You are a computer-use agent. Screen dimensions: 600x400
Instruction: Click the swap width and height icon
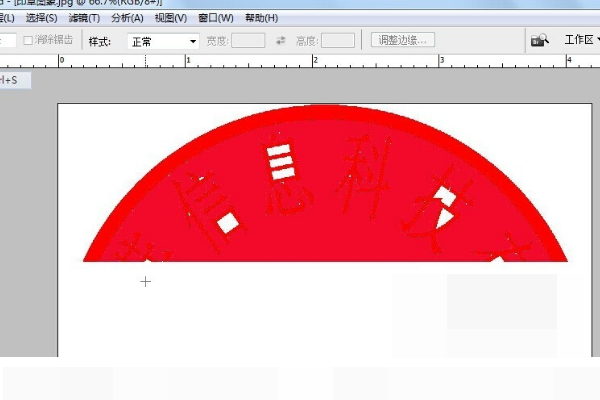coord(280,40)
